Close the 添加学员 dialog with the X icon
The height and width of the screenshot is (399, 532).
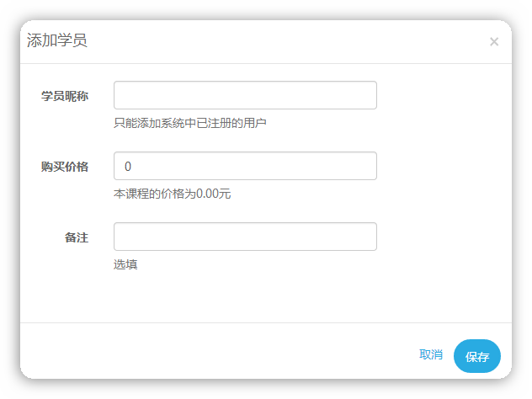(x=494, y=42)
